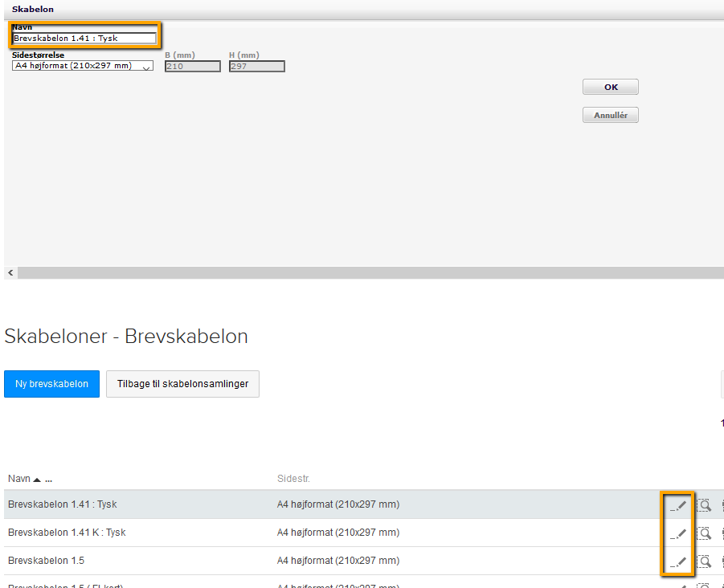Viewport: 724px width, 588px height.
Task: Click the edit pencil for Brevskabelon 1.41 : Tysk
Action: coord(680,505)
